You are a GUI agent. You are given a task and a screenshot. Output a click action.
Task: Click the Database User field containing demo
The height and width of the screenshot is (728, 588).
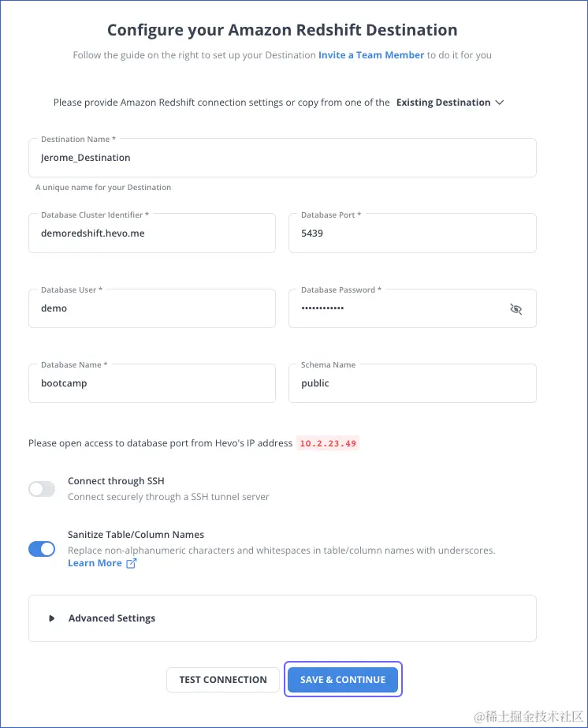click(x=151, y=308)
